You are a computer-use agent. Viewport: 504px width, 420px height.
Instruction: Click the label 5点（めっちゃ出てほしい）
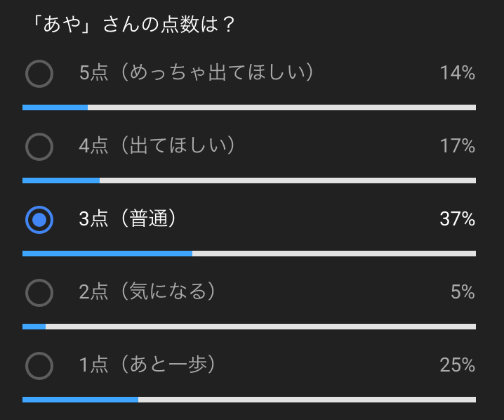coord(196,72)
